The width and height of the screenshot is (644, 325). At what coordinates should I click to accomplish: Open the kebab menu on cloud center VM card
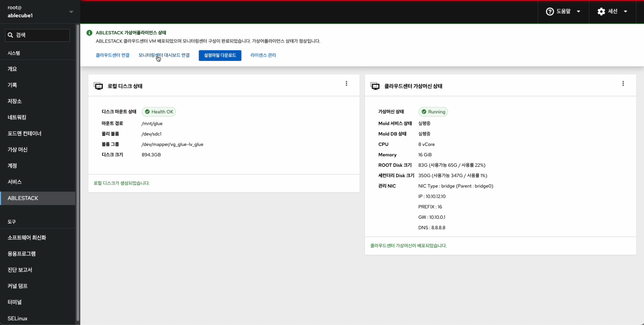coord(623,84)
